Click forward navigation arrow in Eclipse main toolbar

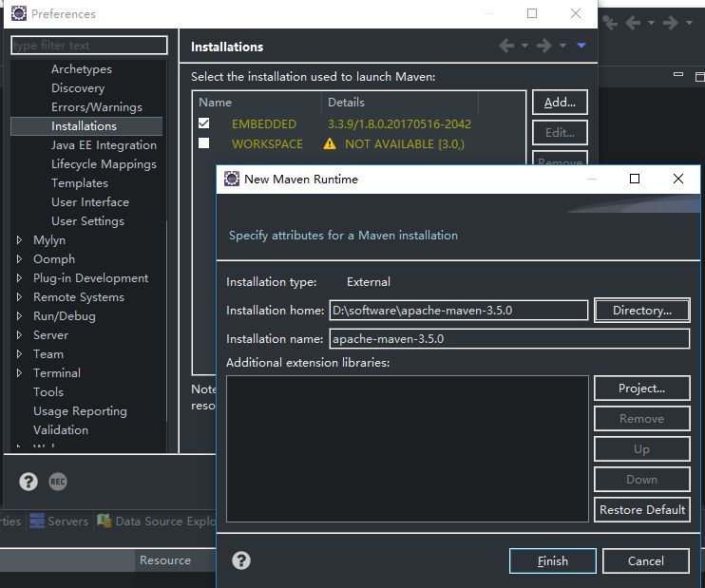pyautogui.click(x=671, y=23)
